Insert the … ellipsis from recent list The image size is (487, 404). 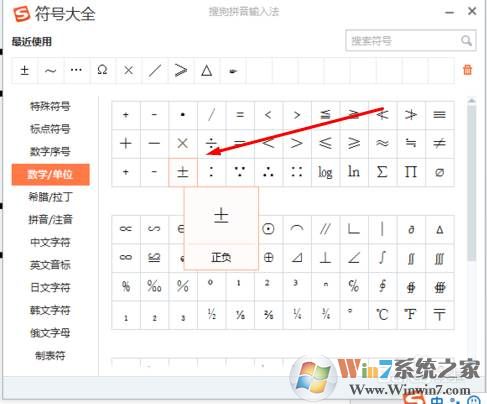[x=76, y=70]
